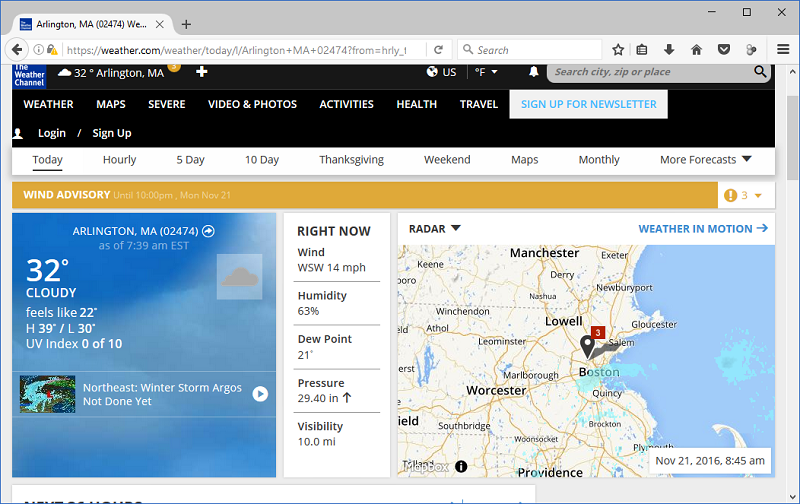This screenshot has height=504, width=800.
Task: Open the Monthly forecast tab
Action: 599,160
